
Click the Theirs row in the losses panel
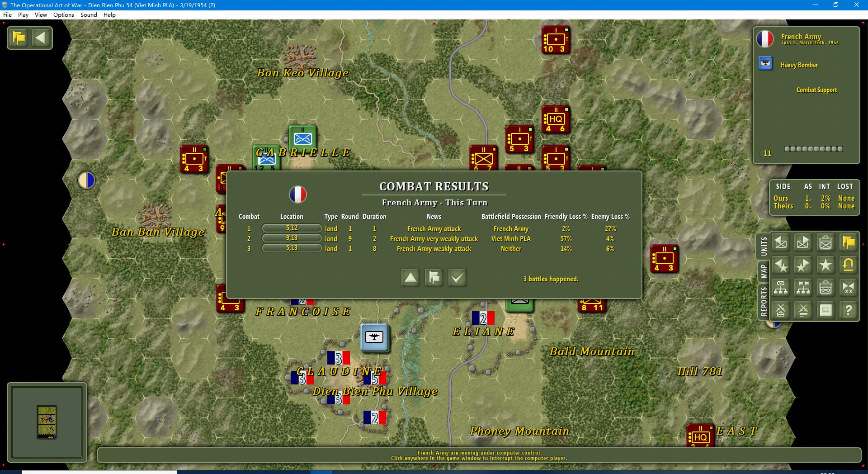click(x=814, y=206)
